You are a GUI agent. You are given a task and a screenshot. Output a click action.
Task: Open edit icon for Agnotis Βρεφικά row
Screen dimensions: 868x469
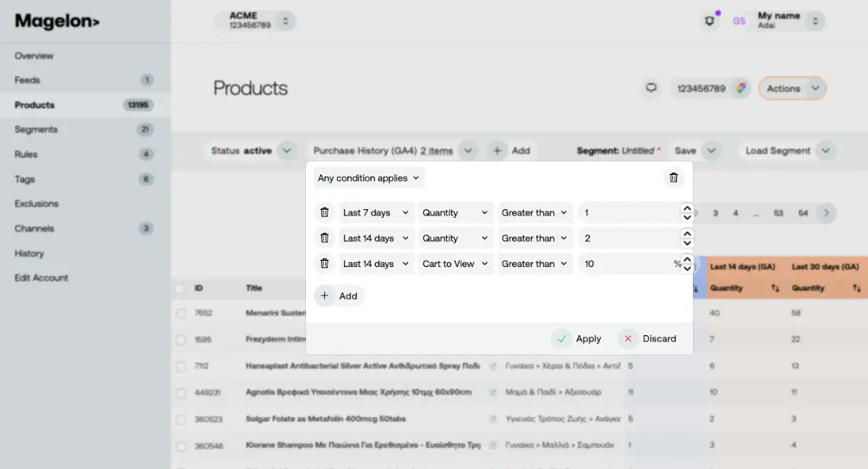coord(493,392)
